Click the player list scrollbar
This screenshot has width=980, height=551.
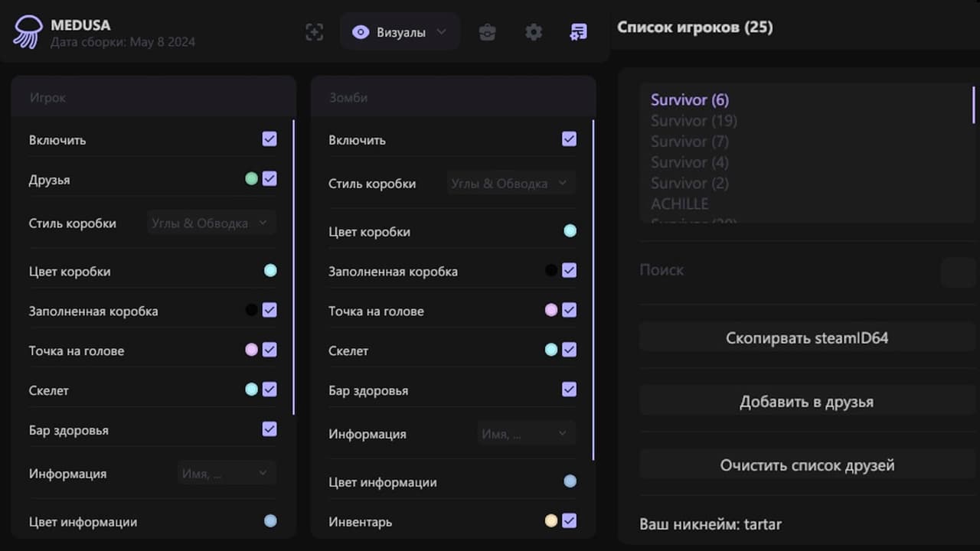[973, 105]
